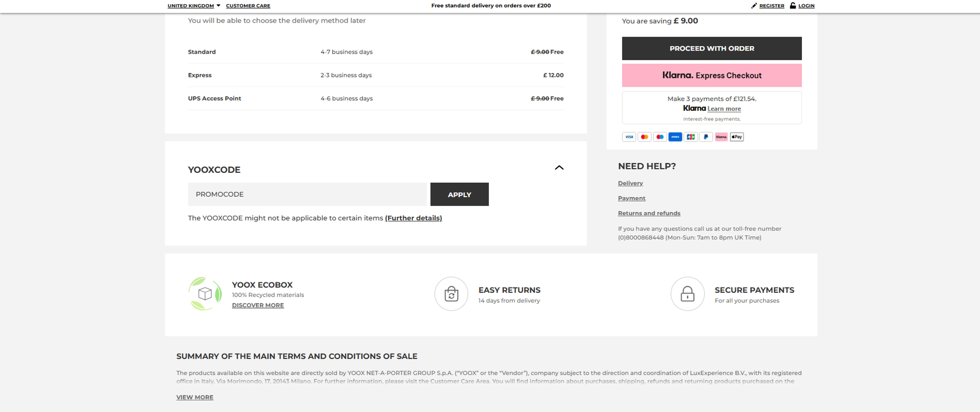Click the Apple Pay payment icon
The height and width of the screenshot is (412, 980).
[737, 137]
